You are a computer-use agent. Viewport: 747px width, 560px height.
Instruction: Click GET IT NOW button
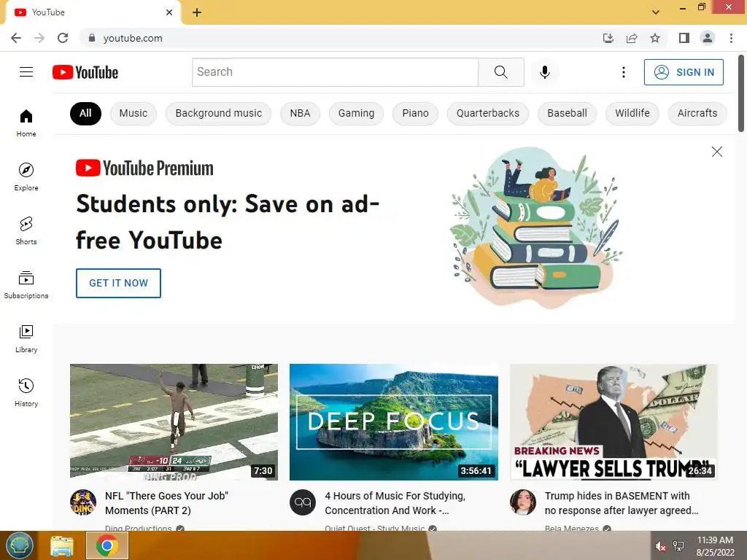tap(119, 284)
